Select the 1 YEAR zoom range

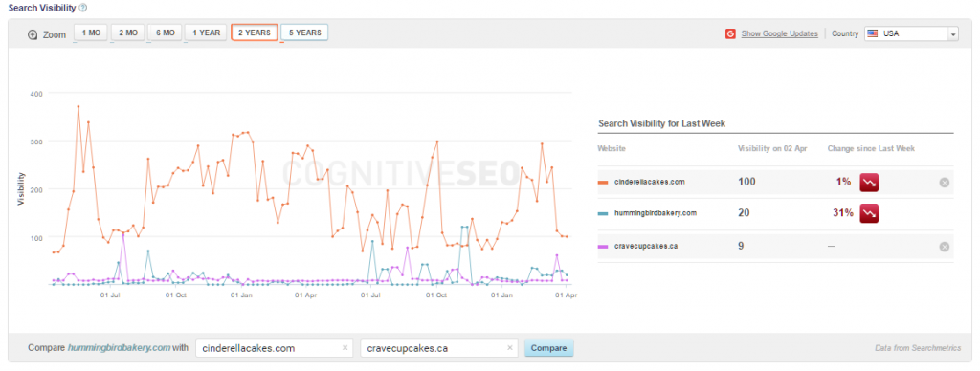(207, 33)
